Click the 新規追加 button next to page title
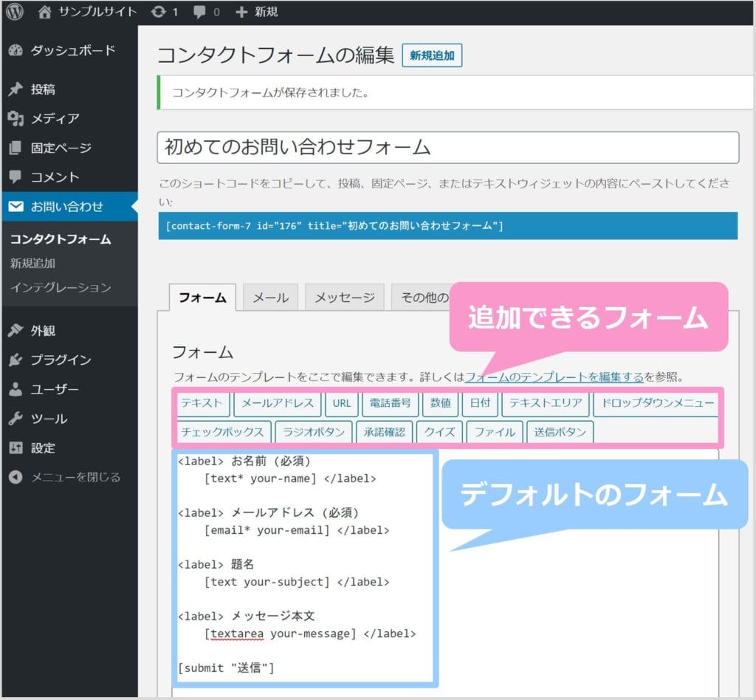Image resolution: width=756 pixels, height=700 pixels. (432, 55)
